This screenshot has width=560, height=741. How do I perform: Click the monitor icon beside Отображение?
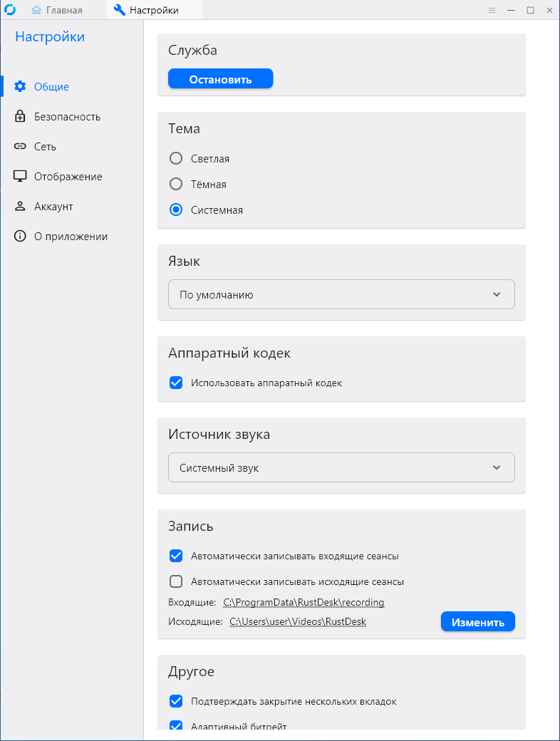click(x=20, y=176)
